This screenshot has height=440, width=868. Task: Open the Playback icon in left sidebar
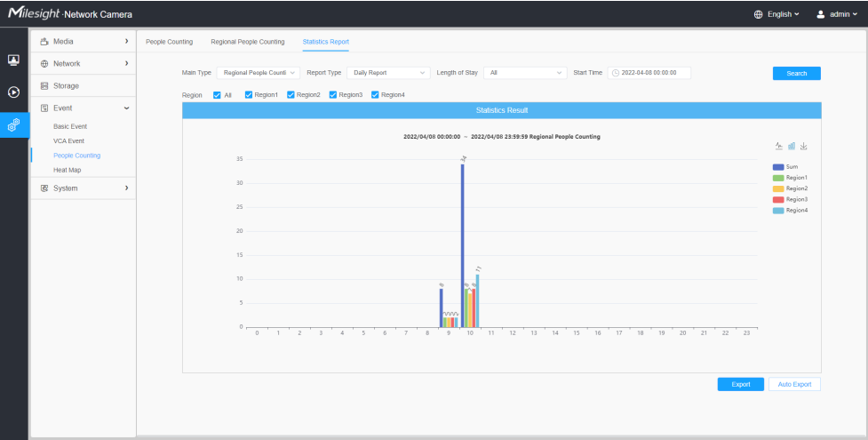click(x=14, y=92)
